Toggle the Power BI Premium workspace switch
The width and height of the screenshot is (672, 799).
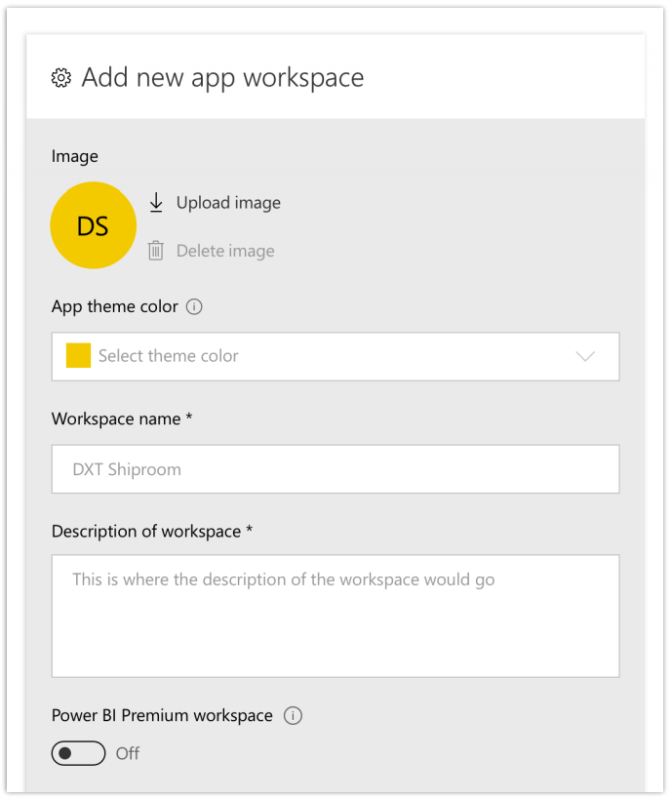coord(78,753)
